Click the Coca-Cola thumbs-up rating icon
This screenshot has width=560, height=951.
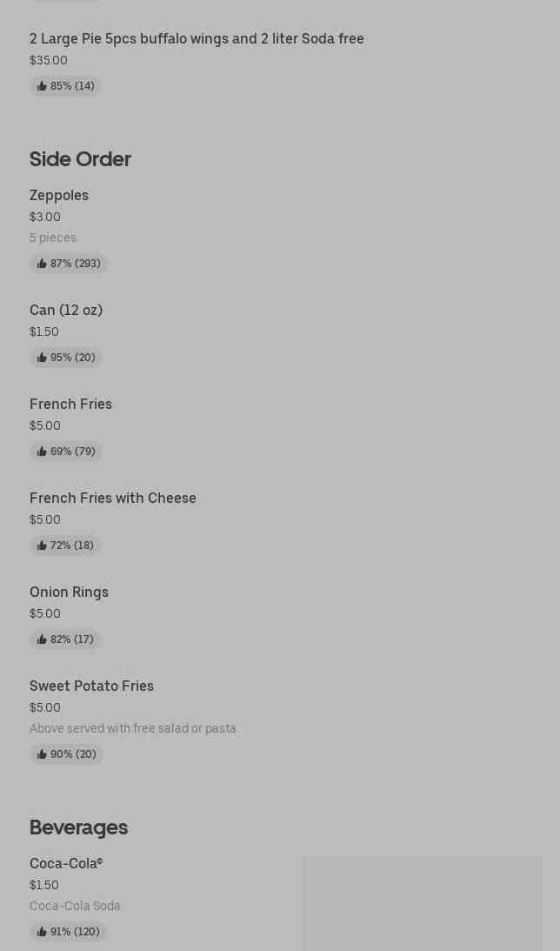point(42,932)
